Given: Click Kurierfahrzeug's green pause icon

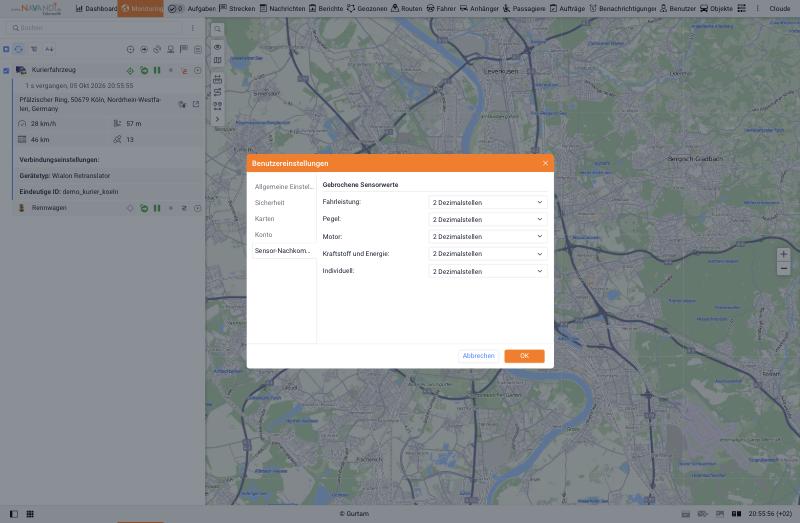Looking at the screenshot, I should coord(157,70).
